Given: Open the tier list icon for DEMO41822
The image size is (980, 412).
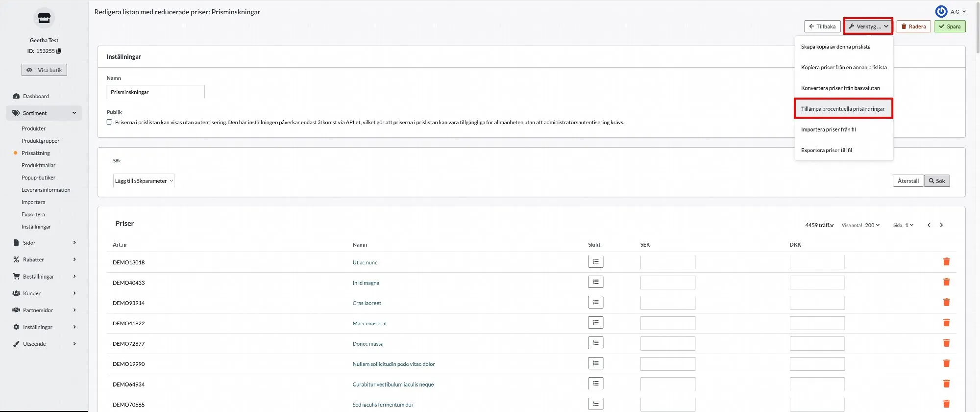Looking at the screenshot, I should [595, 323].
